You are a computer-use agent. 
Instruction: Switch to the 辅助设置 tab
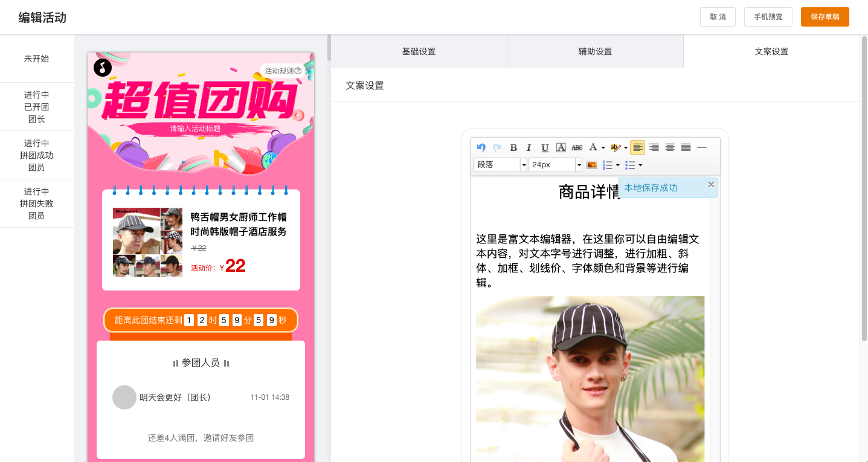tap(595, 51)
